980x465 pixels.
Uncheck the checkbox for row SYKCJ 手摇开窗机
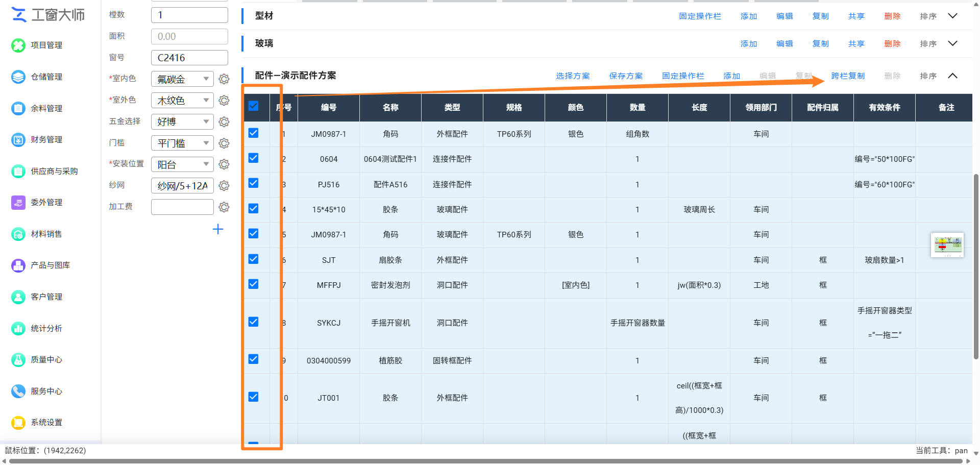click(x=253, y=322)
